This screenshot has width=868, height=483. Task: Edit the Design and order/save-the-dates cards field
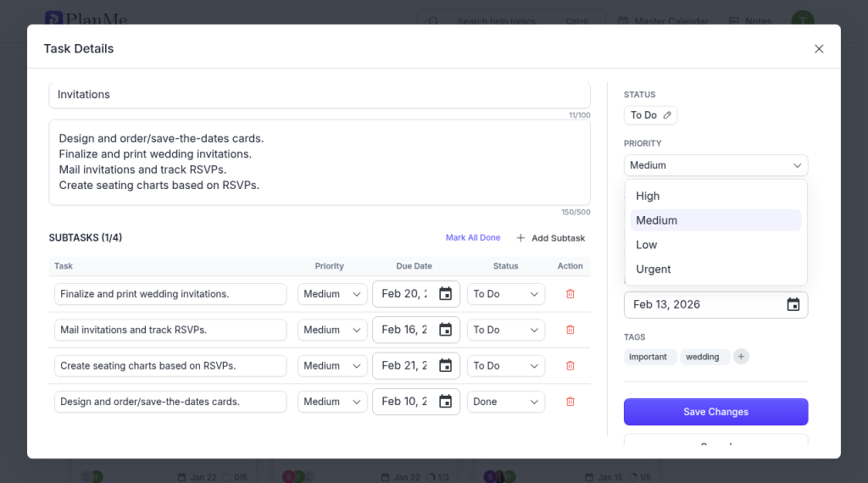pos(170,402)
